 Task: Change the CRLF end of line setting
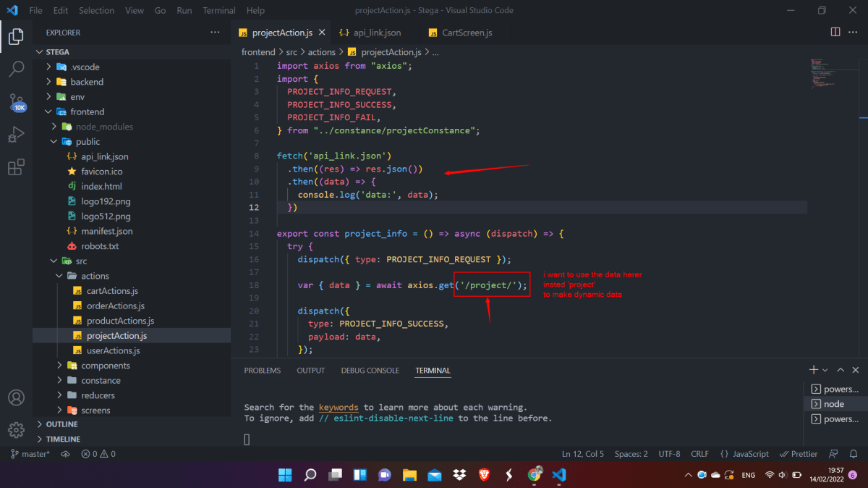700,454
